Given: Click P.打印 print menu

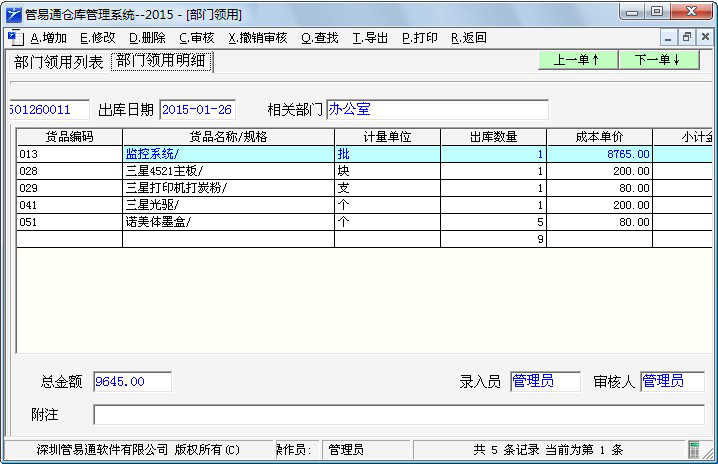Looking at the screenshot, I should pos(419,38).
